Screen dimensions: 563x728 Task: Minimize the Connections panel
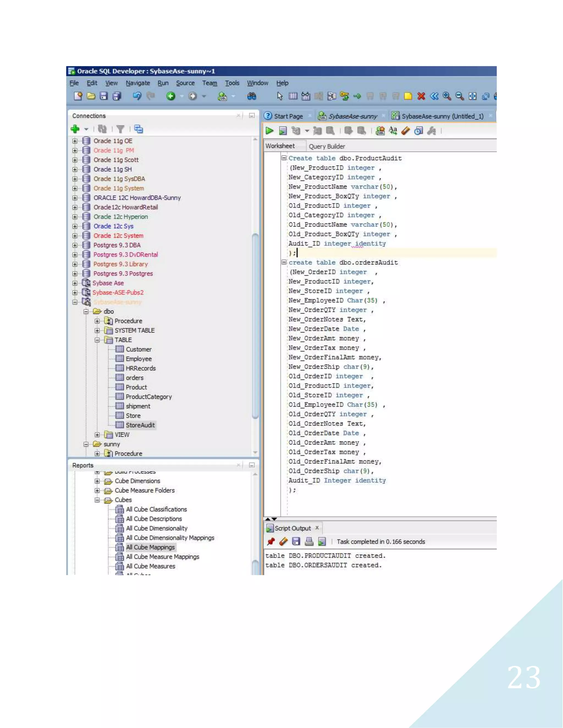[x=252, y=116]
